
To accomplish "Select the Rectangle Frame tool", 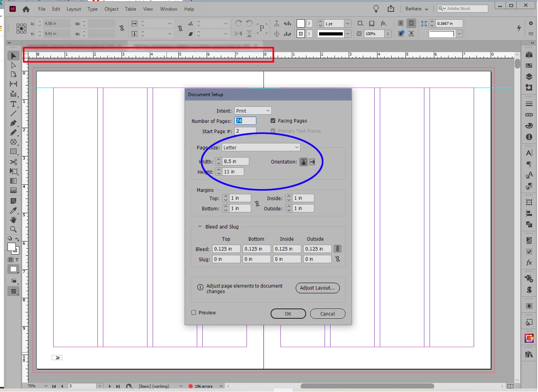I will (13, 142).
